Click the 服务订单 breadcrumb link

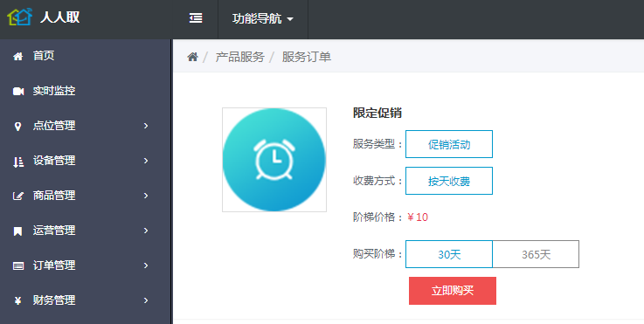coord(307,57)
